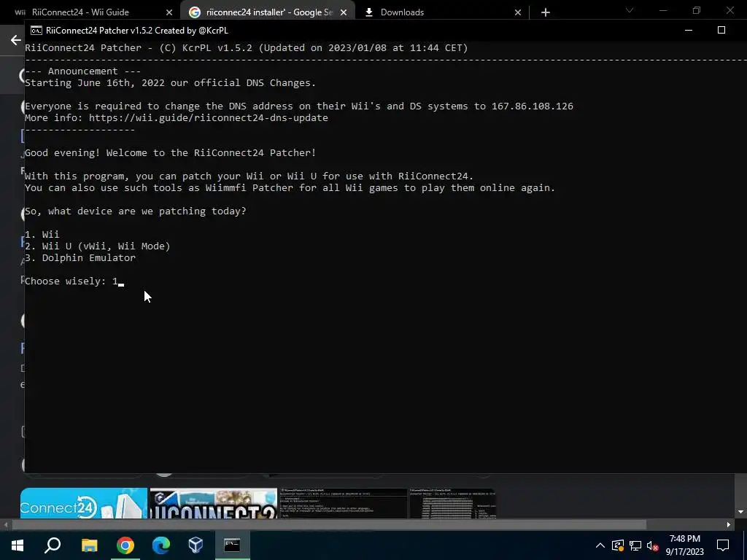
Task: Minimize the RiiConnect24 Patcher window
Action: pyautogui.click(x=689, y=30)
